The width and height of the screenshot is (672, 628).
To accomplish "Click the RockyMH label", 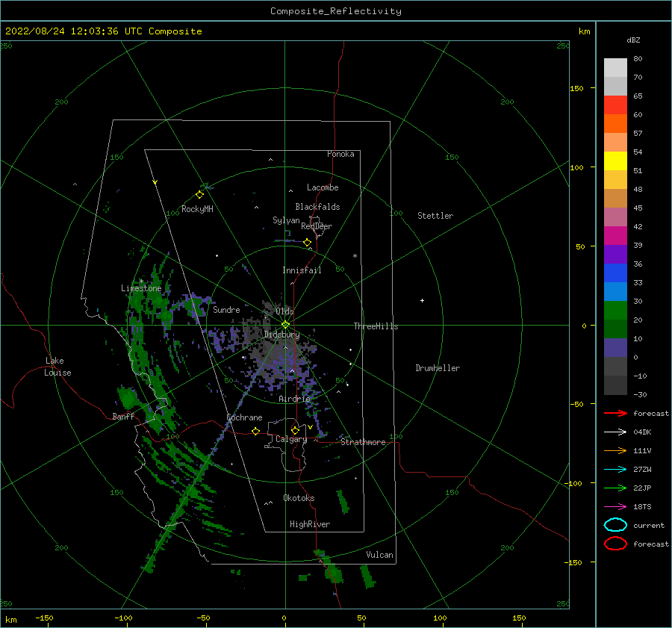I will (197, 209).
